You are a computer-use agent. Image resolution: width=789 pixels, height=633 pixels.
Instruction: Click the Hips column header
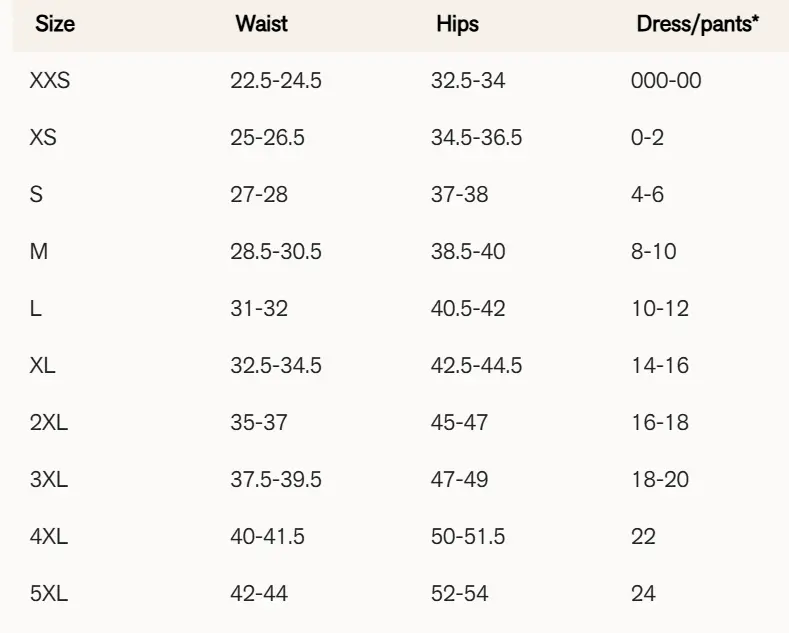pos(457,24)
